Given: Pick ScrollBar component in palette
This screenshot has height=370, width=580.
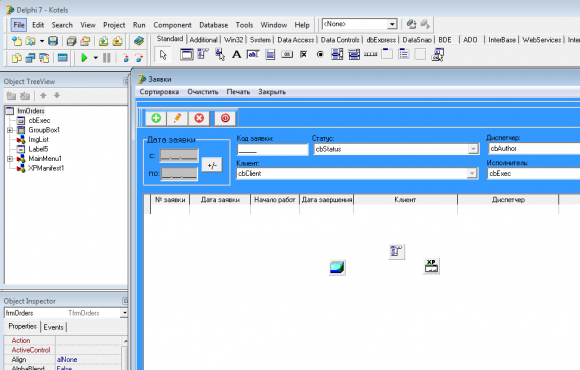Looking at the screenshot, I should 371,55.
